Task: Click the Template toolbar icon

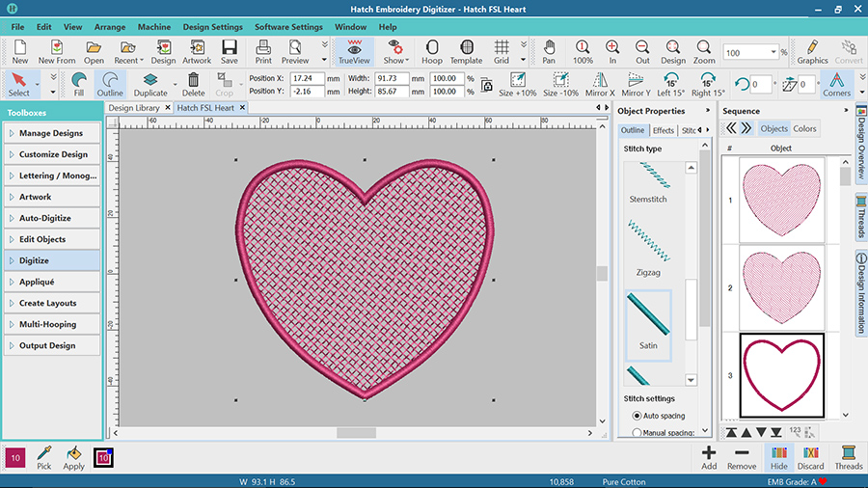Action: click(466, 48)
